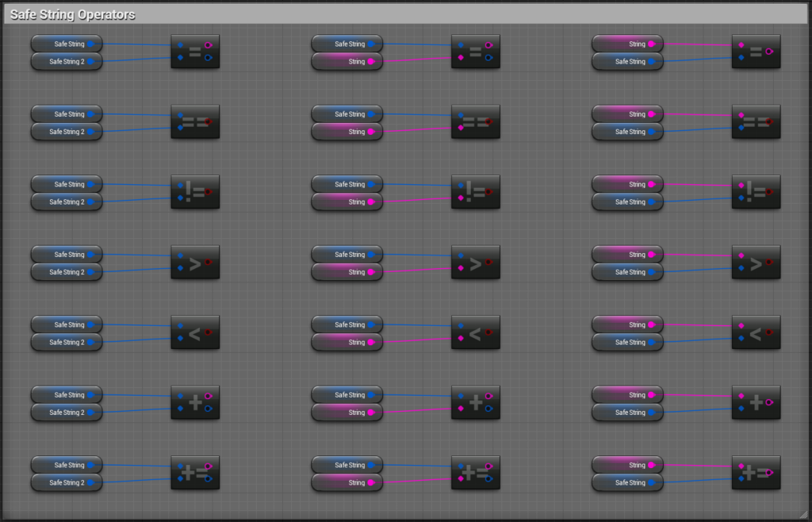Click the Safe String variable below String feeding += node
The width and height of the screenshot is (812, 522).
click(x=627, y=482)
